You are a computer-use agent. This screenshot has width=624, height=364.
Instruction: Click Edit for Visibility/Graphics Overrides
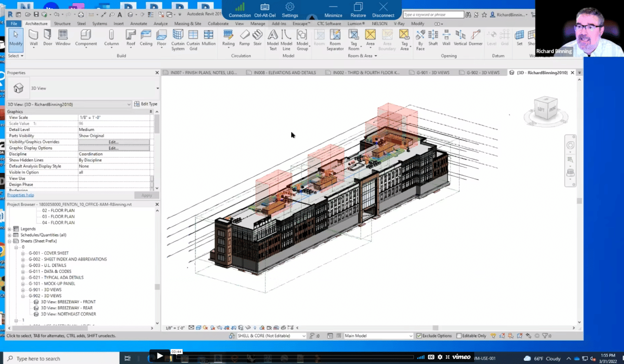click(113, 142)
